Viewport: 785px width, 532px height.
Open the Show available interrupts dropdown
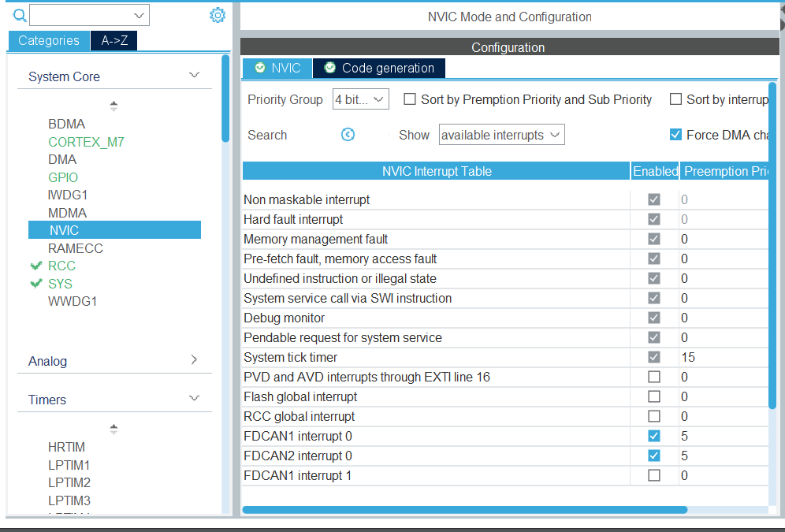pos(501,134)
